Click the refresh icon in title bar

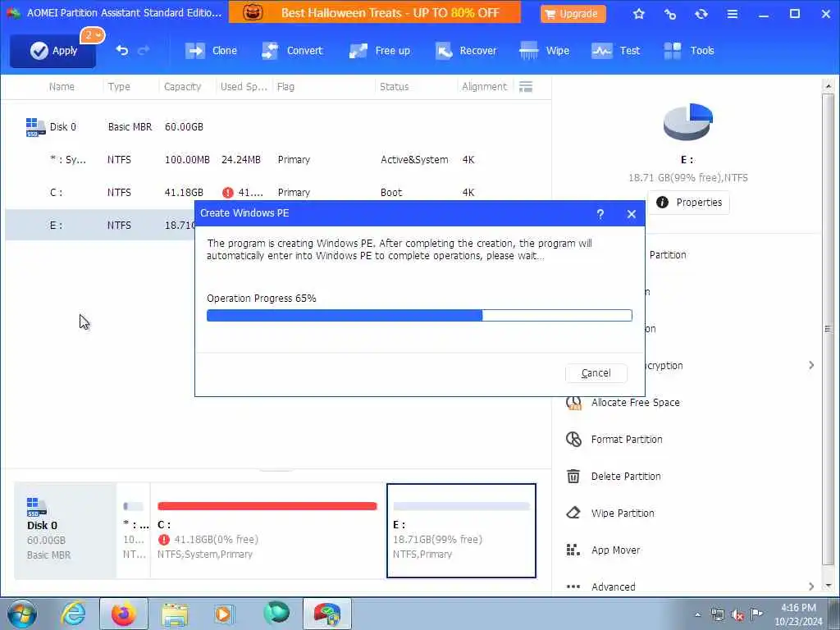coord(701,14)
